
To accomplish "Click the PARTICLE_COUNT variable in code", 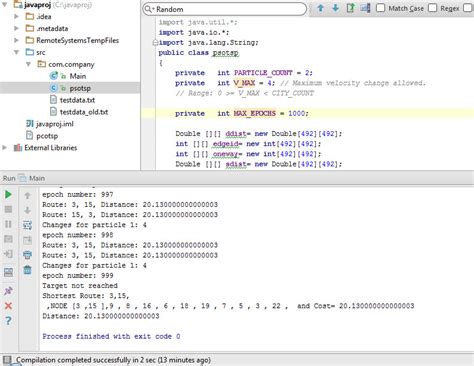I will click(x=263, y=73).
